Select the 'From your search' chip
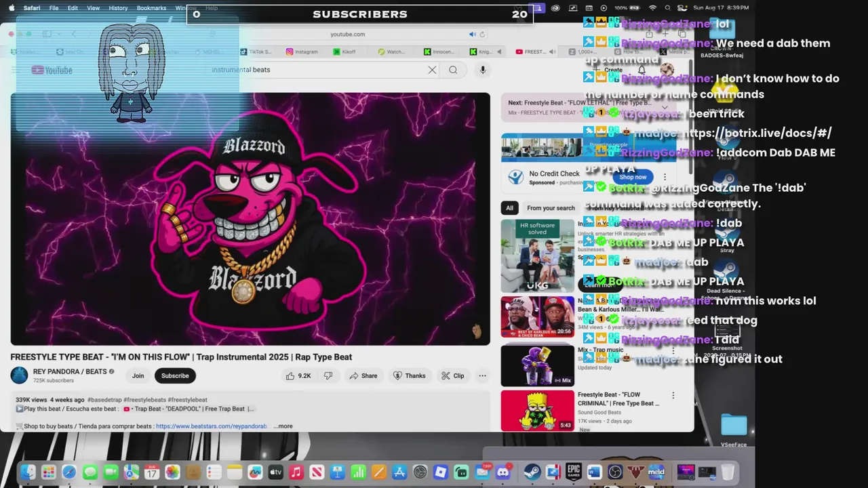 pyautogui.click(x=551, y=208)
